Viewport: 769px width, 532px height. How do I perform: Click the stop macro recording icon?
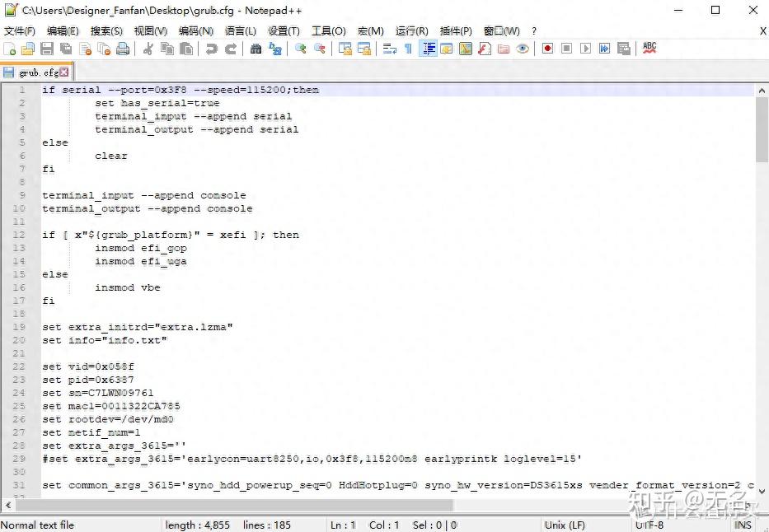(x=566, y=49)
